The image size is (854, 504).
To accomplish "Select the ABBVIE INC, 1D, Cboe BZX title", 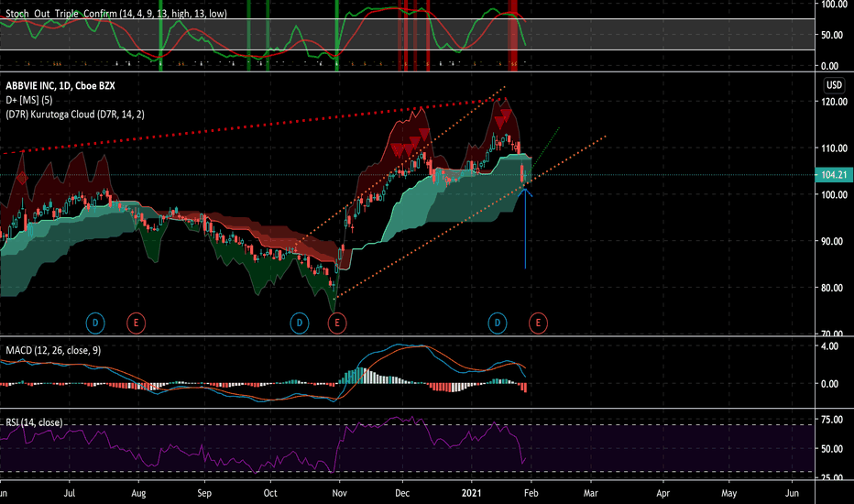I will click(60, 85).
